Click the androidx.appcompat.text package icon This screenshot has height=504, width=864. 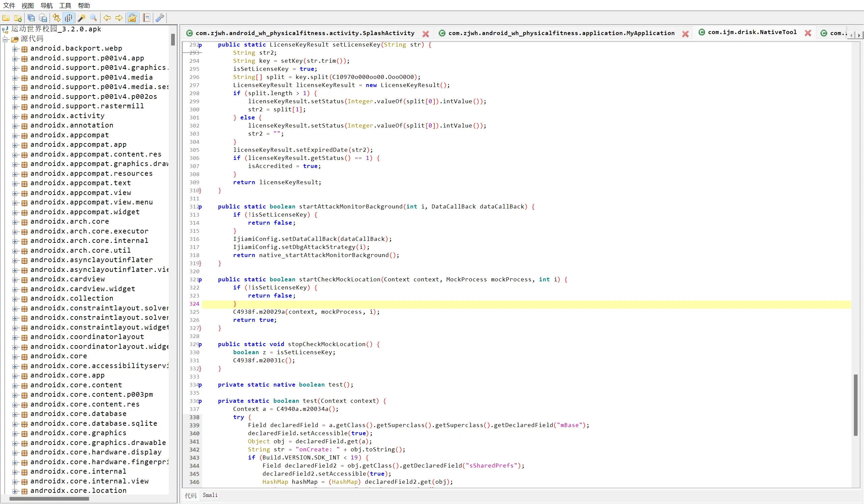click(x=24, y=184)
